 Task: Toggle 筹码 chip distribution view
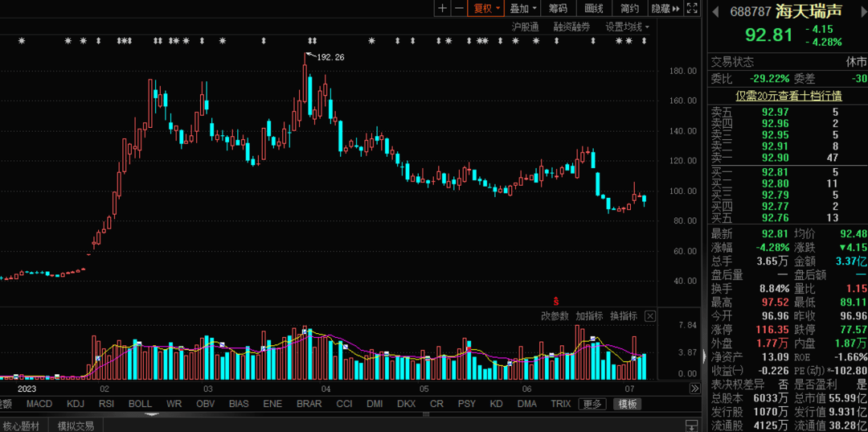point(558,8)
